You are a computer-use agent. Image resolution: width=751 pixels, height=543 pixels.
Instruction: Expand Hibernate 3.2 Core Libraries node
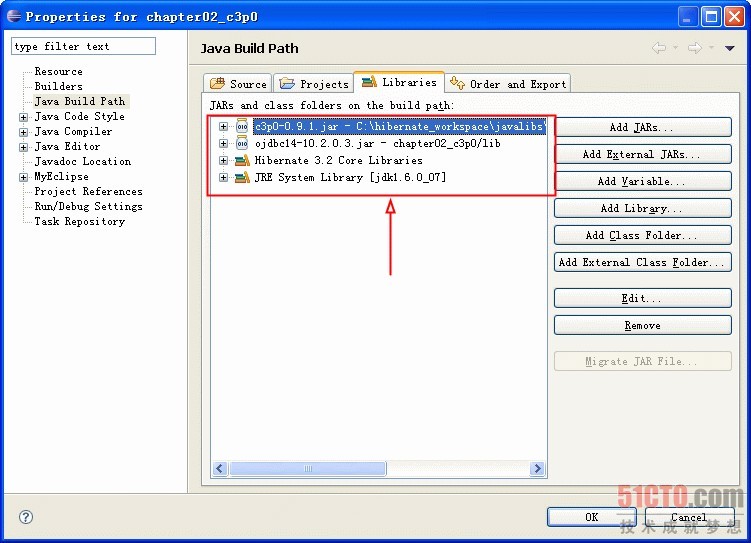tap(223, 160)
